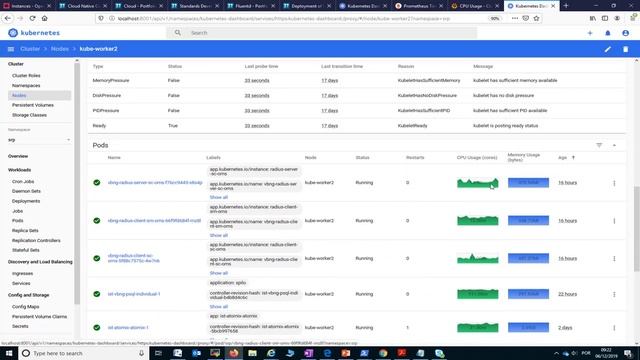Click Cluster breadcrumb link

tap(30, 49)
